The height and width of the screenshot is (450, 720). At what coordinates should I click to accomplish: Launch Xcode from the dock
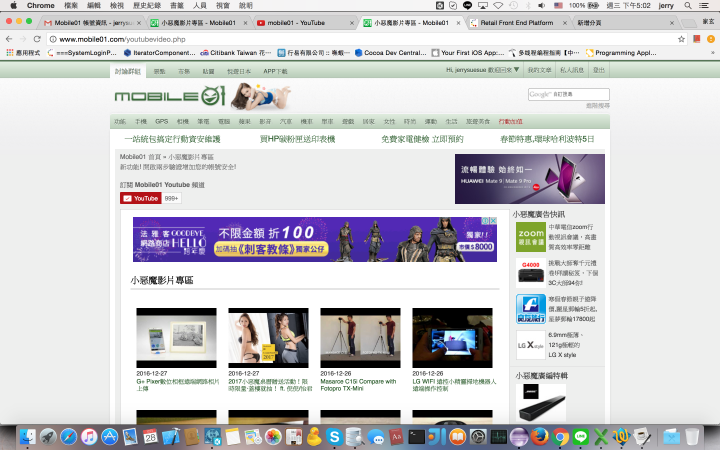coord(171,437)
